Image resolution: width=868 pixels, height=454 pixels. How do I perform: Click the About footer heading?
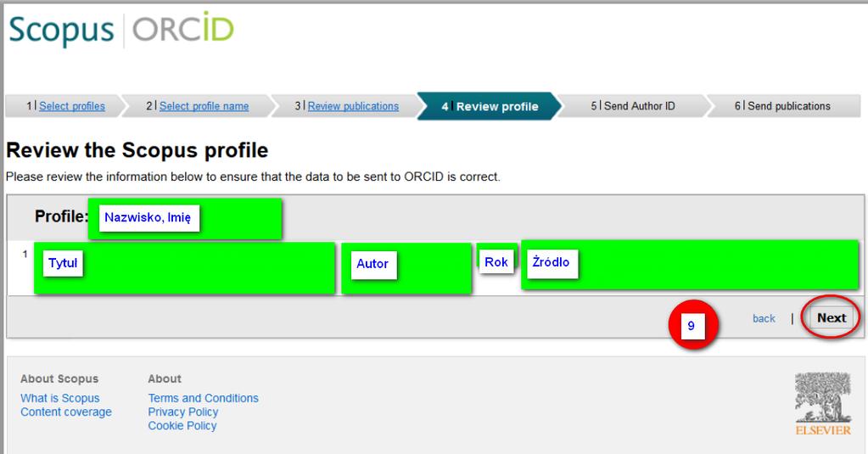(x=165, y=378)
